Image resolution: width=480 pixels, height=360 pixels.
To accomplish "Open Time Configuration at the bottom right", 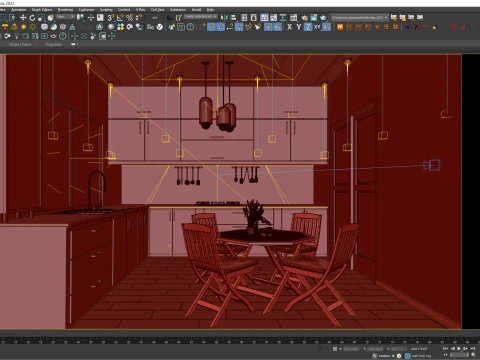I will pos(473,355).
